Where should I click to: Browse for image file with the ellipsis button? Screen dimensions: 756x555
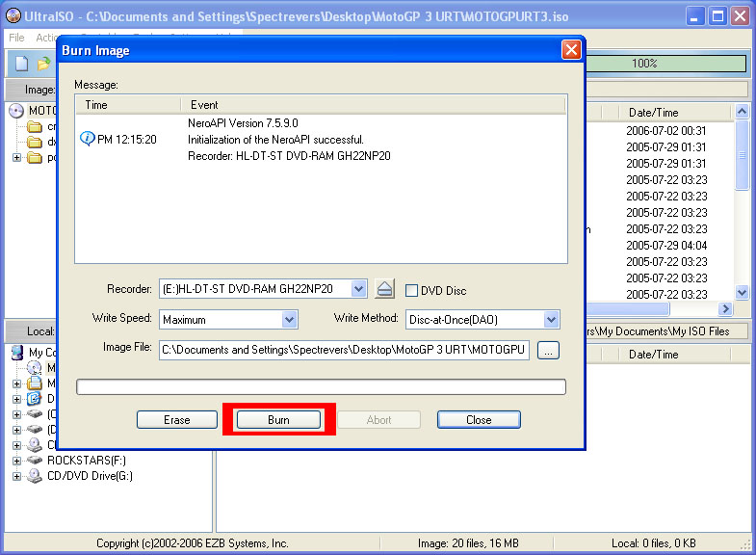tap(548, 351)
